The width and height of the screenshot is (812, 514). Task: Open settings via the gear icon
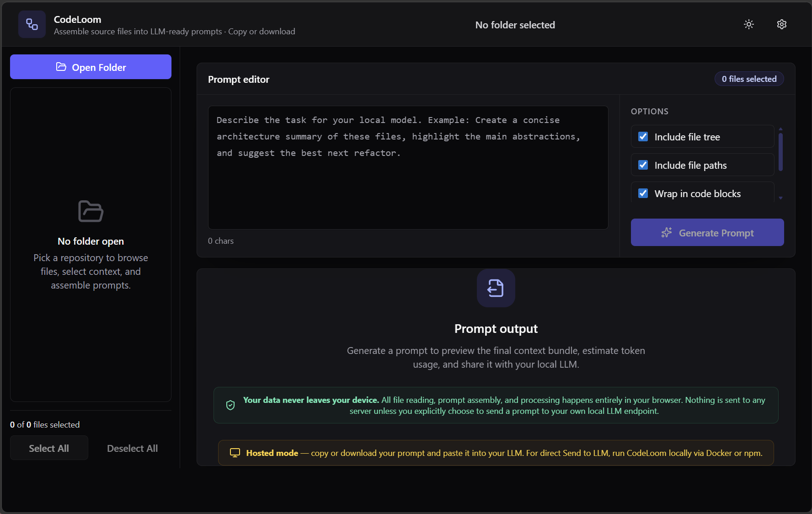pyautogui.click(x=781, y=24)
